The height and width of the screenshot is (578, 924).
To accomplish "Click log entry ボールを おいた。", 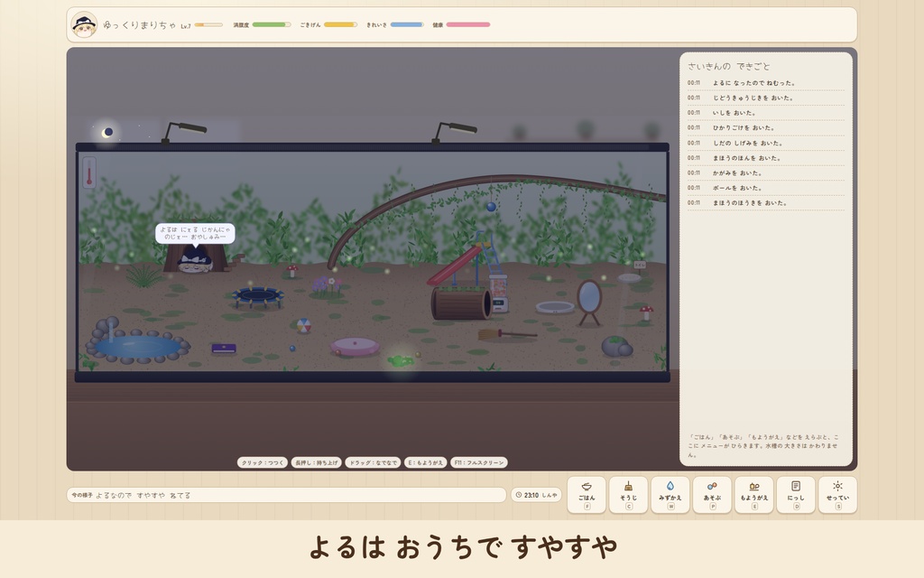I will [x=766, y=188].
